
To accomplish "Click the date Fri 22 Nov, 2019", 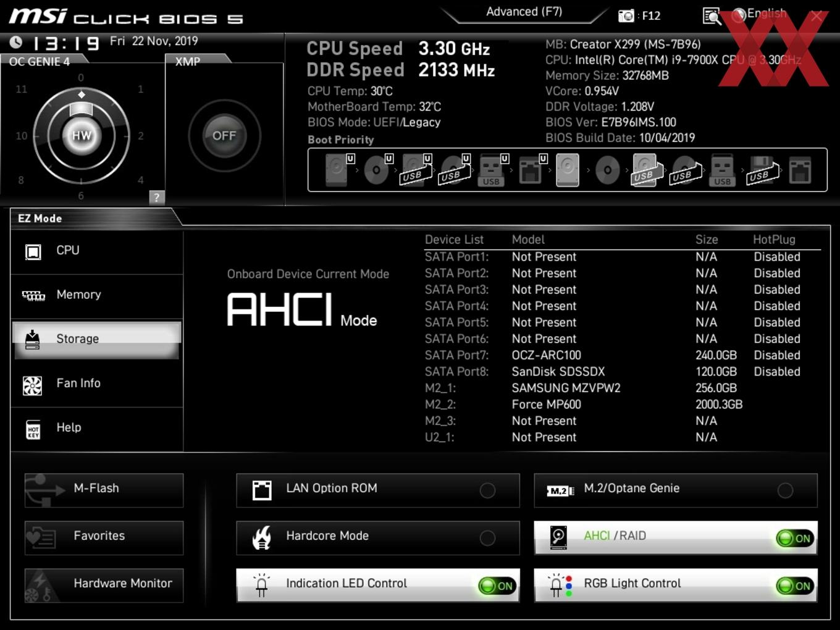I will tap(154, 41).
